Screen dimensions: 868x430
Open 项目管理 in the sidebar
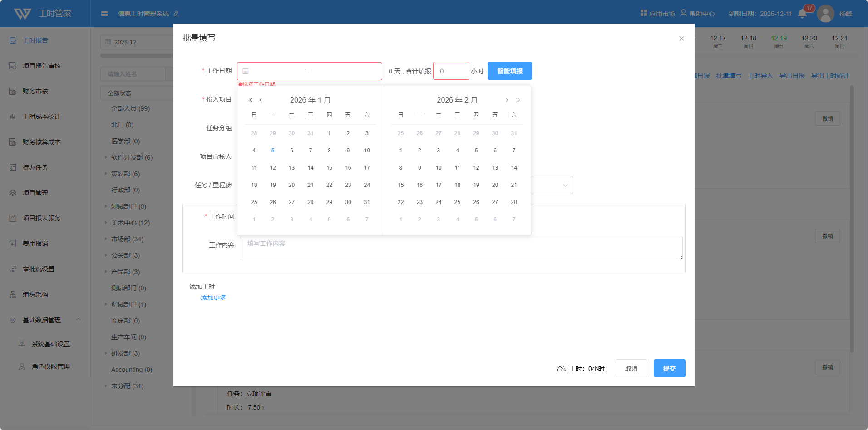pyautogui.click(x=35, y=193)
